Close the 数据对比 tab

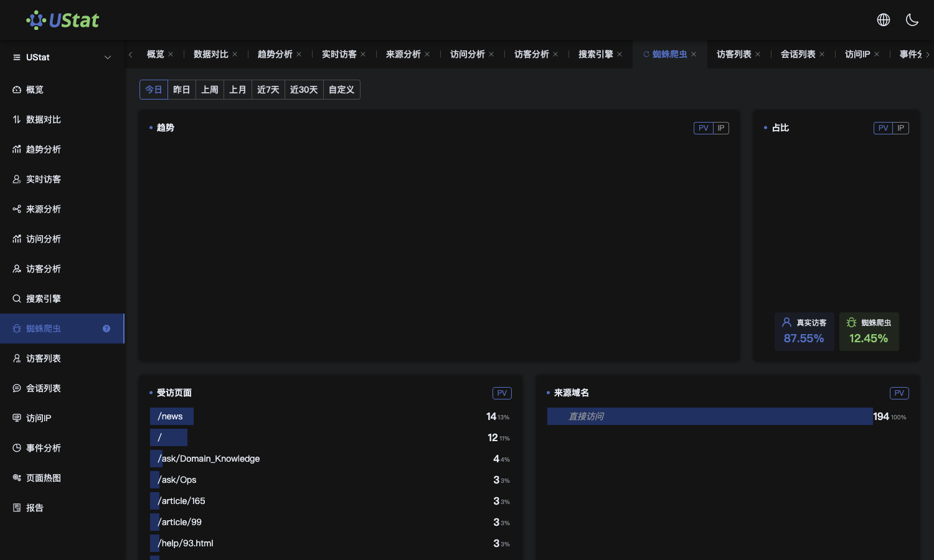pyautogui.click(x=235, y=54)
